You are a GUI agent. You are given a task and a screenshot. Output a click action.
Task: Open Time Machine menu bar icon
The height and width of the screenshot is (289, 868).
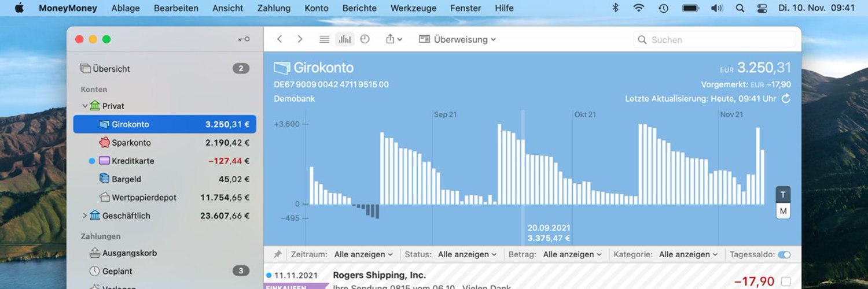663,8
